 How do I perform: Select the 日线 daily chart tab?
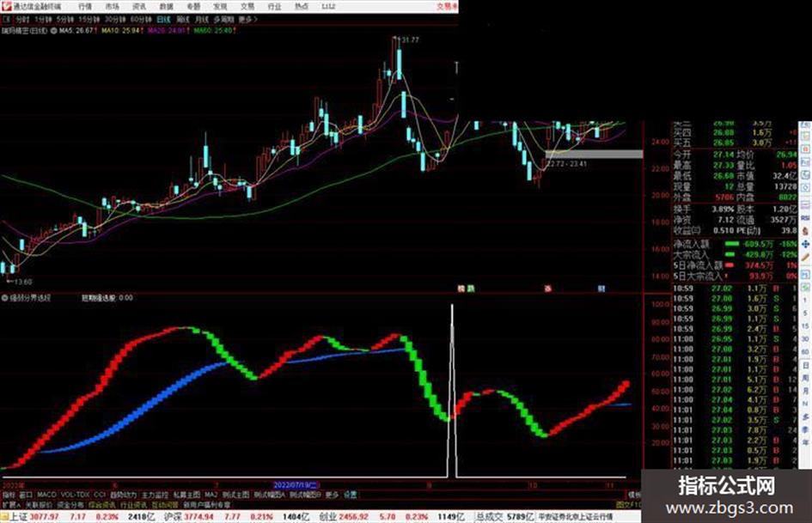tap(163, 19)
